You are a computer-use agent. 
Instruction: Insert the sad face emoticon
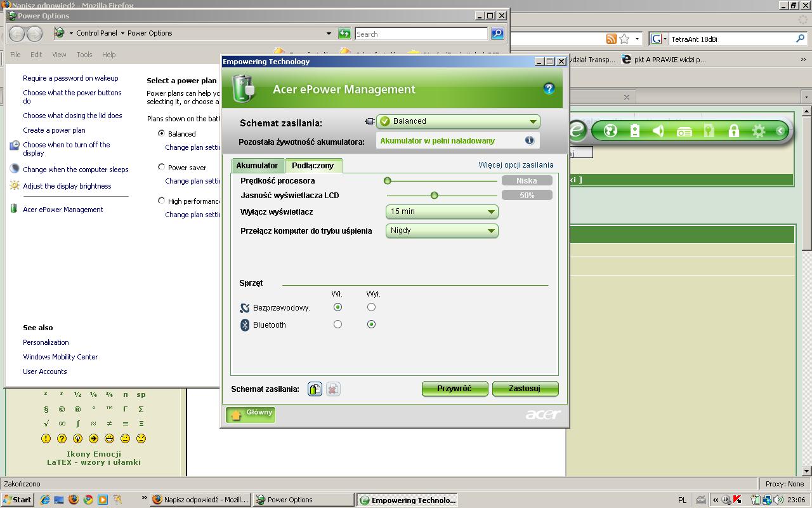click(141, 438)
